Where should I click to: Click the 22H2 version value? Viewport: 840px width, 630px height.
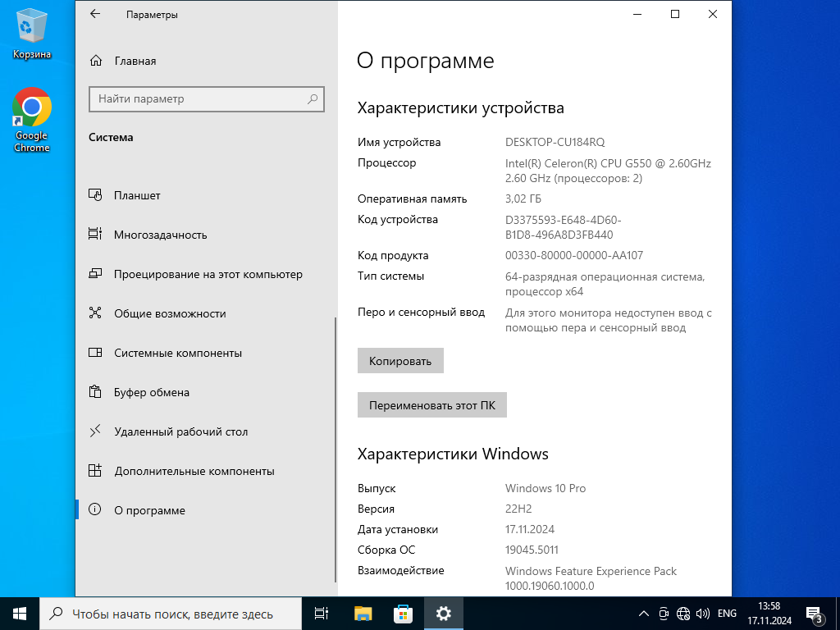[x=518, y=509]
